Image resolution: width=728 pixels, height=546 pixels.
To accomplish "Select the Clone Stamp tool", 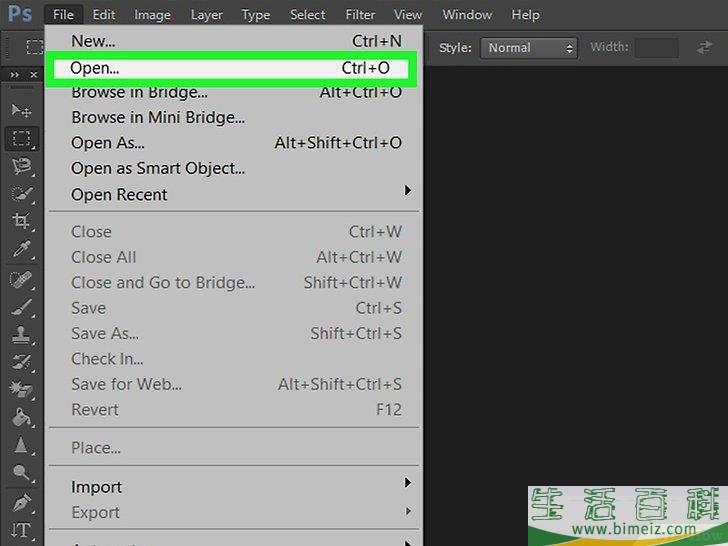I will [21, 335].
